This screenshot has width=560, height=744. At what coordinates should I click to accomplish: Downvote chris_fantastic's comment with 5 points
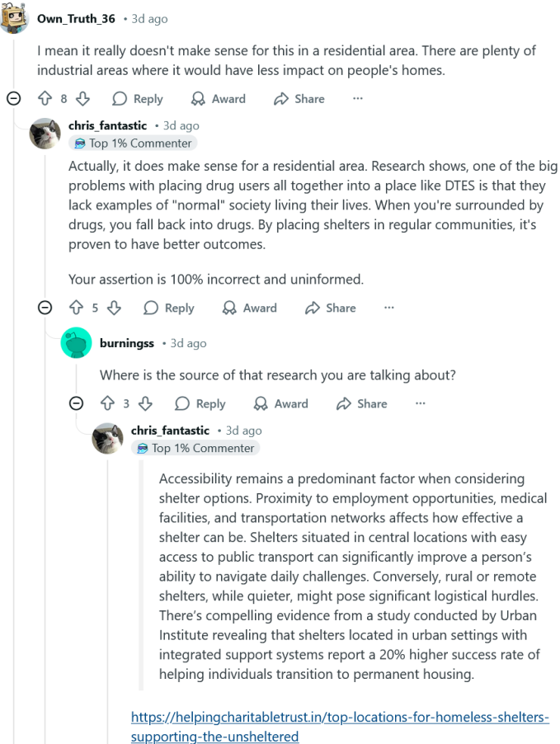click(x=115, y=308)
